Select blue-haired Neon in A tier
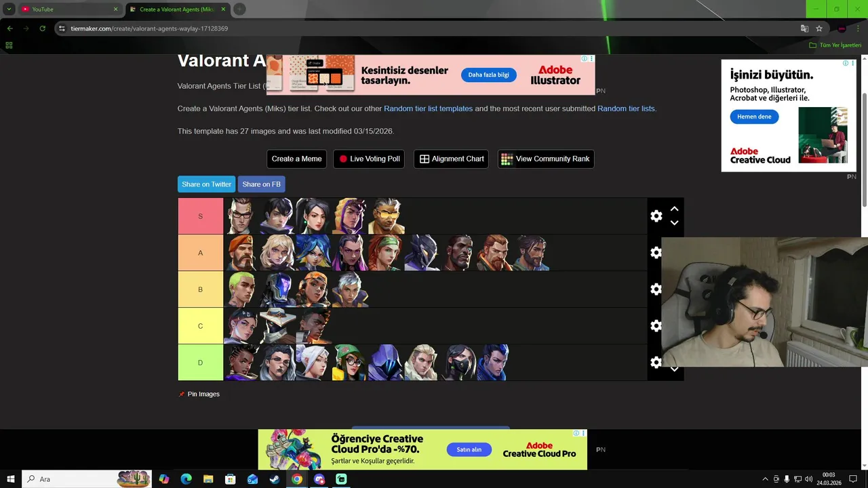This screenshot has height=488, width=868. 315,253
